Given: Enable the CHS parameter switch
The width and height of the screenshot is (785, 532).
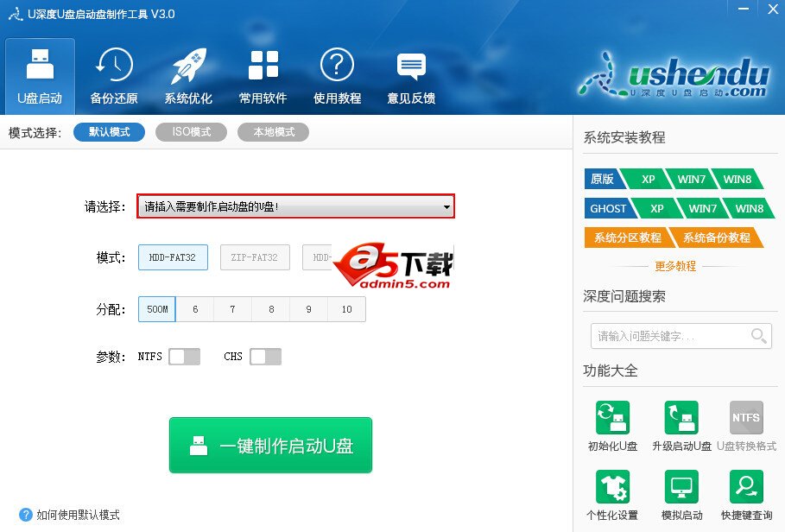Looking at the screenshot, I should point(265,356).
